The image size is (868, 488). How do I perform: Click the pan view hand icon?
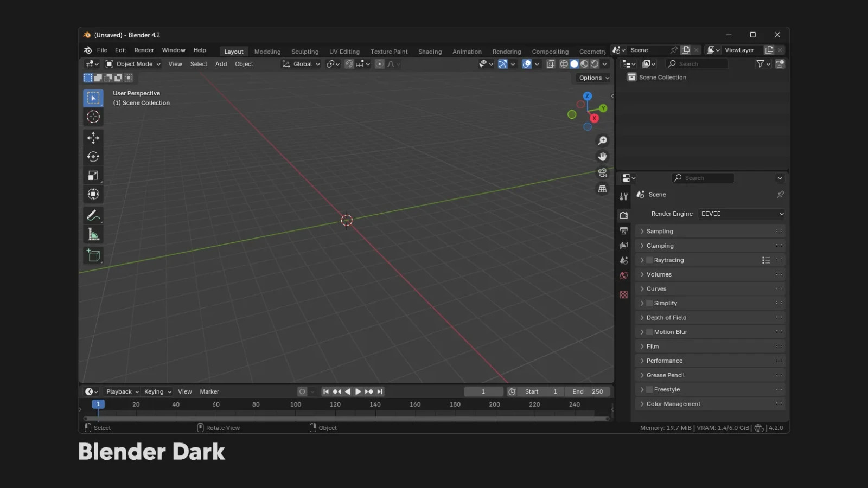[602, 157]
